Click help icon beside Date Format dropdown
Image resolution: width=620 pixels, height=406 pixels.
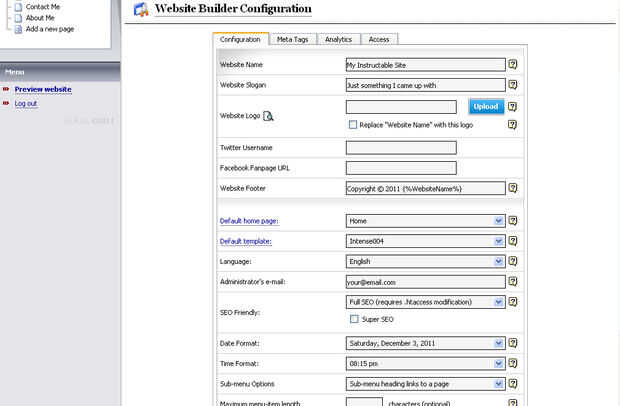512,343
